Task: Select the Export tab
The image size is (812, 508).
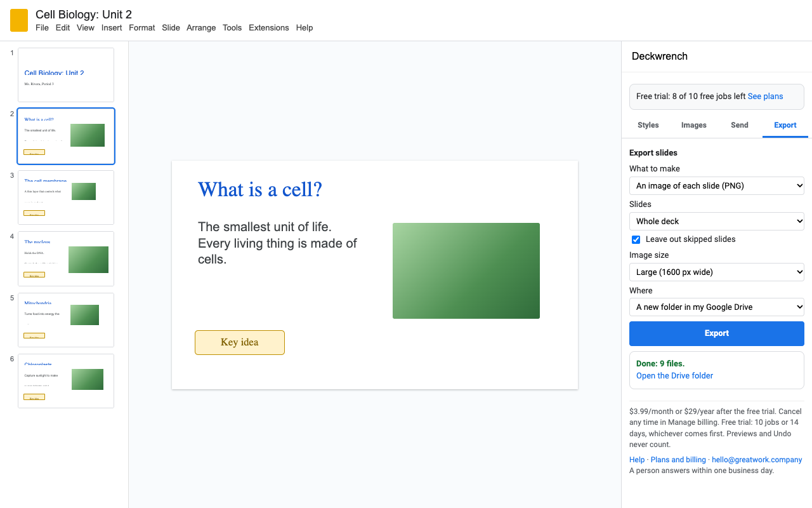Action: 785,125
